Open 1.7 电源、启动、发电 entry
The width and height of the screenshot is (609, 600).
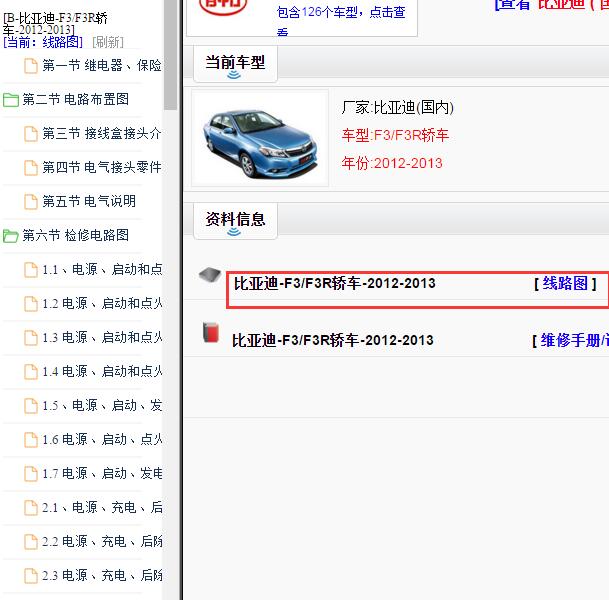[x=102, y=473]
